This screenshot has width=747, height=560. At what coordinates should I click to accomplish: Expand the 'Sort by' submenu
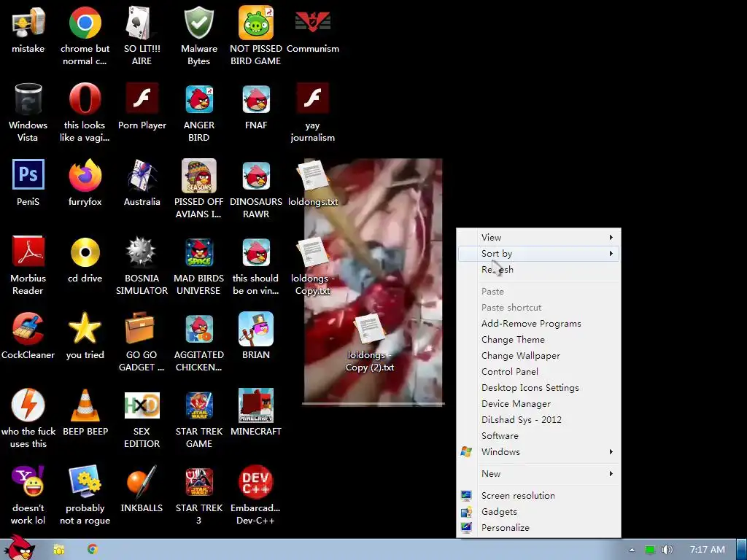tap(538, 253)
